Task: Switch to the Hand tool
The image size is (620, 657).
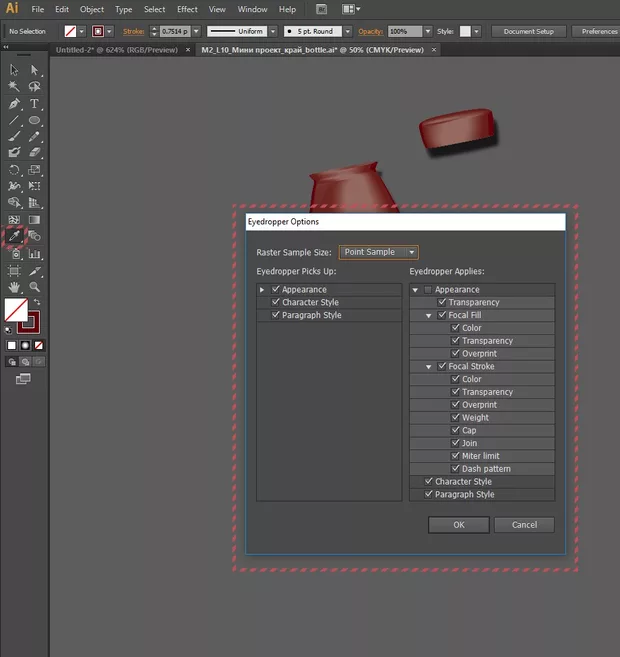Action: 14,287
